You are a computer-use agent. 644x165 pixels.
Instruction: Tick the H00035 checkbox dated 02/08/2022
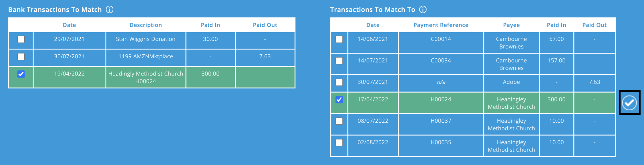[x=339, y=142]
